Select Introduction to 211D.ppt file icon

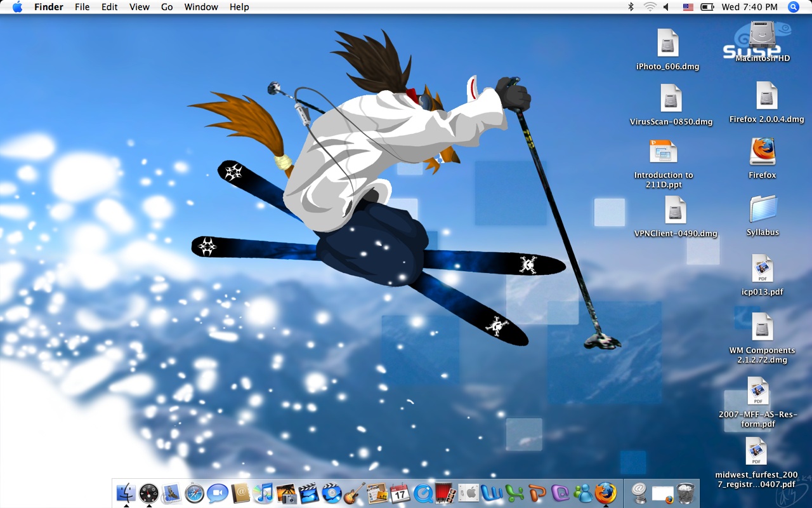[x=664, y=152]
